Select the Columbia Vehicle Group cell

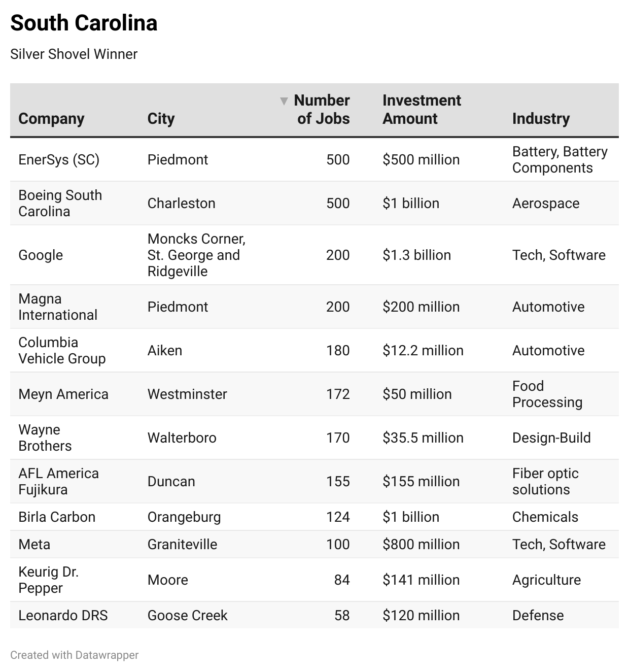(62, 350)
